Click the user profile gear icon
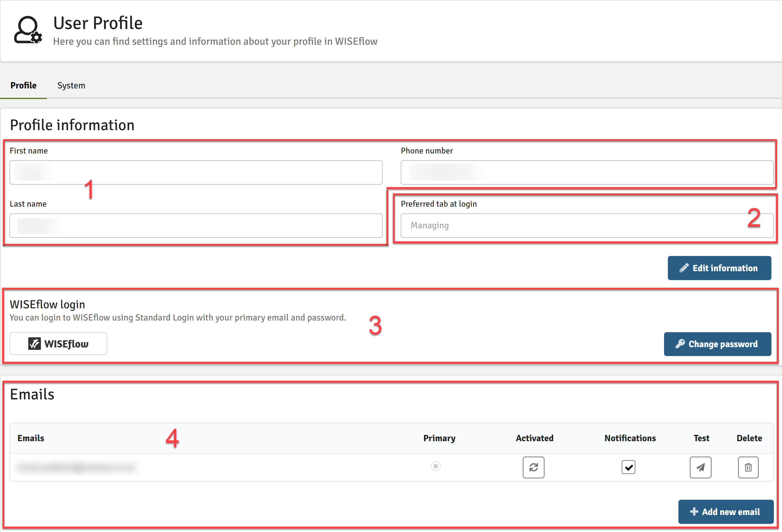Viewport: 782px width, 532px height. (28, 30)
